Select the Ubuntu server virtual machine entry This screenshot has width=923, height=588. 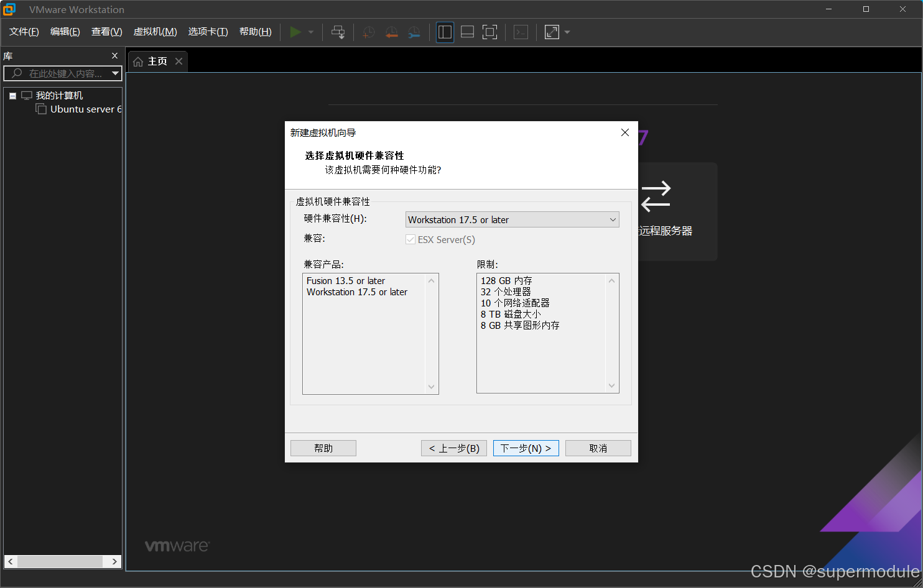click(85, 109)
